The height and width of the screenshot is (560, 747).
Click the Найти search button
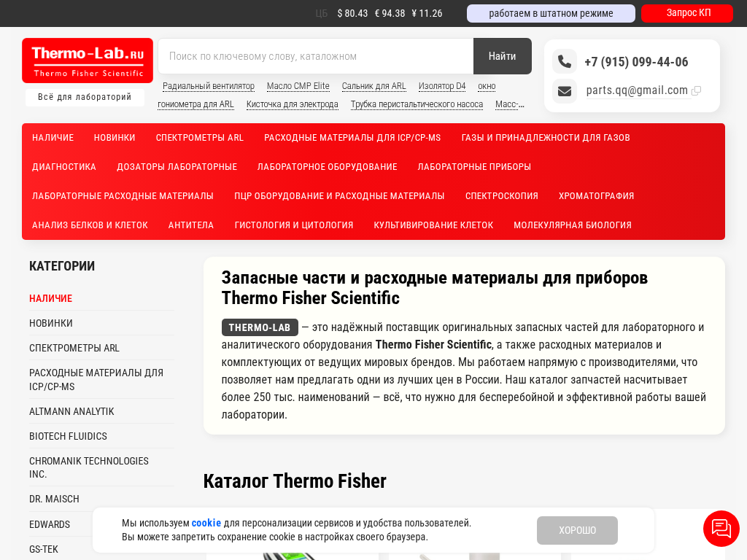[x=502, y=56]
